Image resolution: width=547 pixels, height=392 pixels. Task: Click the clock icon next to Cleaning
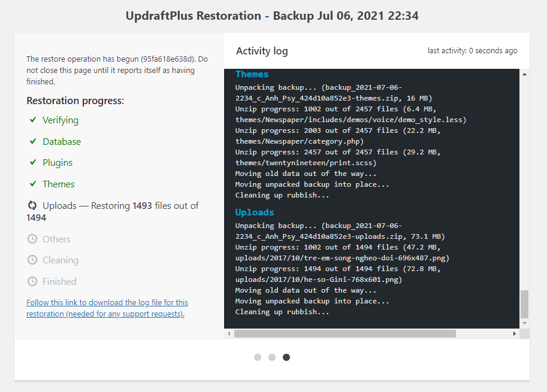(x=32, y=260)
